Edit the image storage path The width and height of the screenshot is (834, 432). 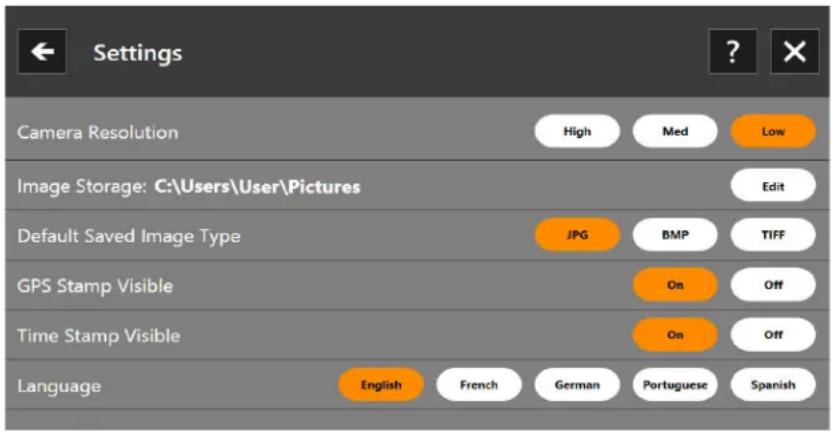(773, 186)
